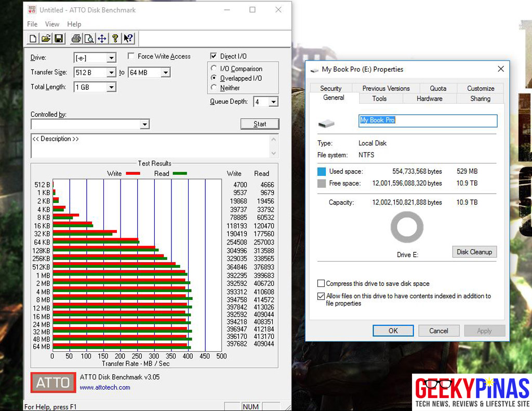Click the disk usage donut chart

tap(407, 227)
